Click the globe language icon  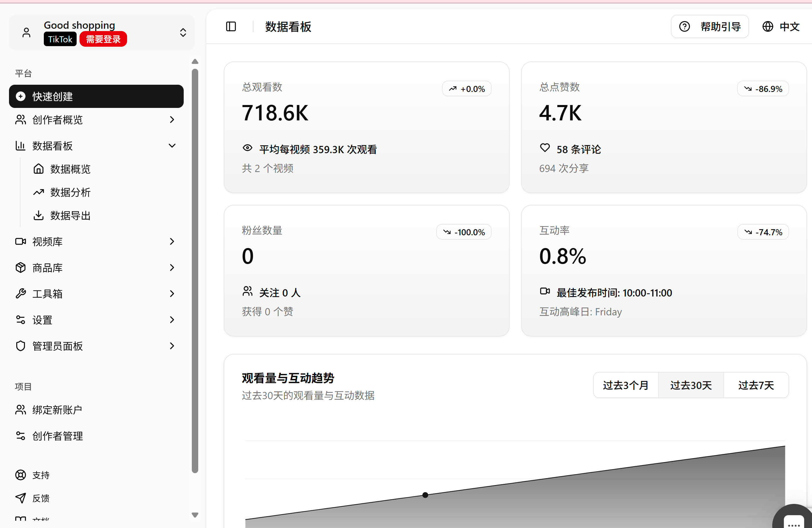tap(767, 27)
